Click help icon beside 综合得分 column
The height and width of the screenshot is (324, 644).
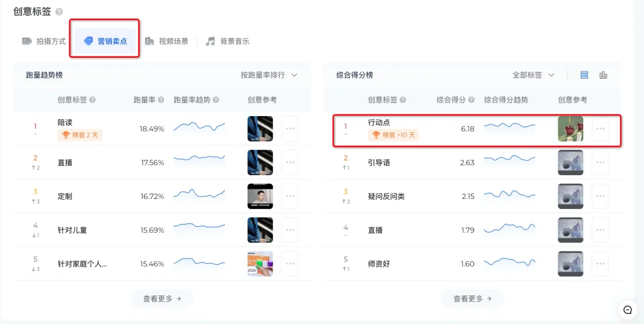point(471,100)
